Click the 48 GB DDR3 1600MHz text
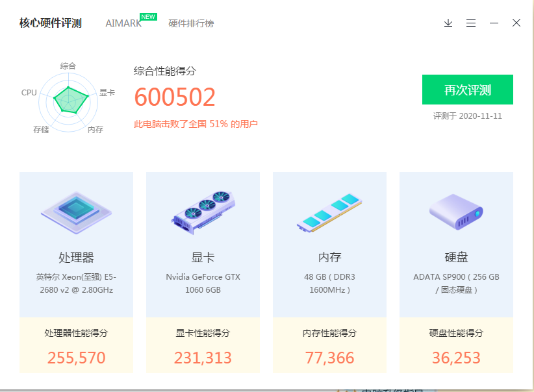Viewport: 534px width, 392px height. 329,283
